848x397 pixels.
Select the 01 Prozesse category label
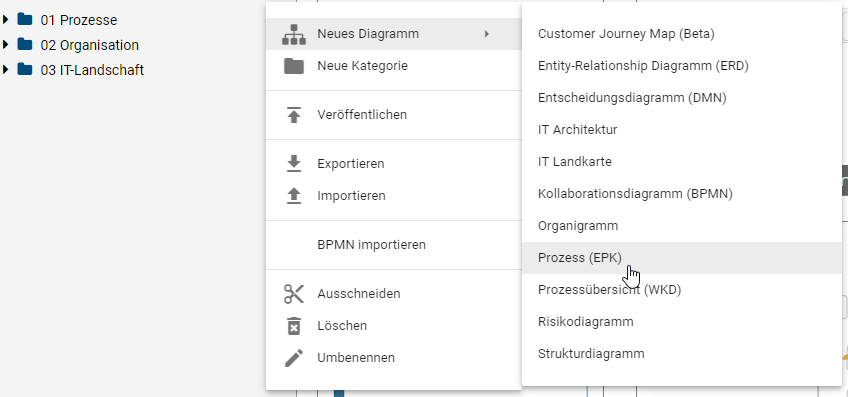click(x=79, y=20)
